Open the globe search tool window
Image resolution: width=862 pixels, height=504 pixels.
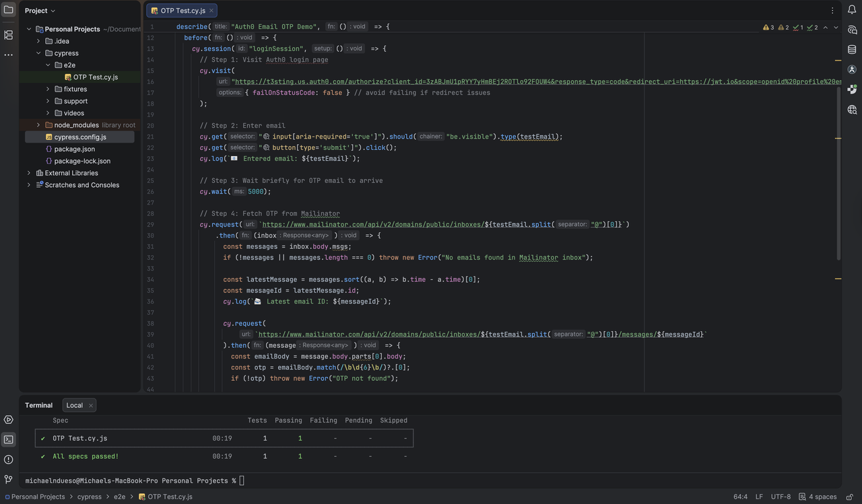[x=852, y=109]
